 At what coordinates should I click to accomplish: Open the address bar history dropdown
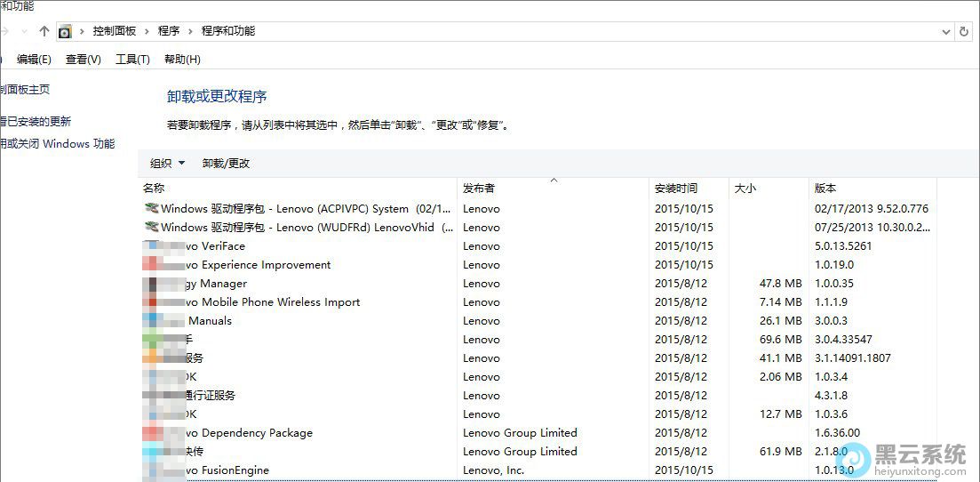(x=945, y=31)
